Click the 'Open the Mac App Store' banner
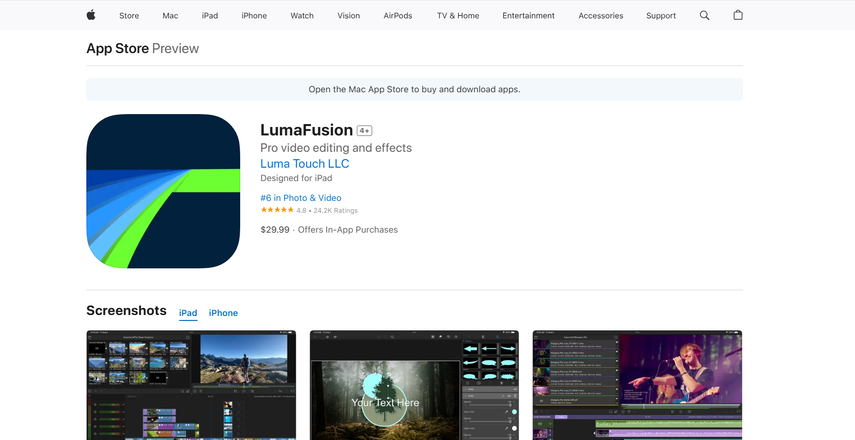The height and width of the screenshot is (440, 855). pyautogui.click(x=414, y=89)
